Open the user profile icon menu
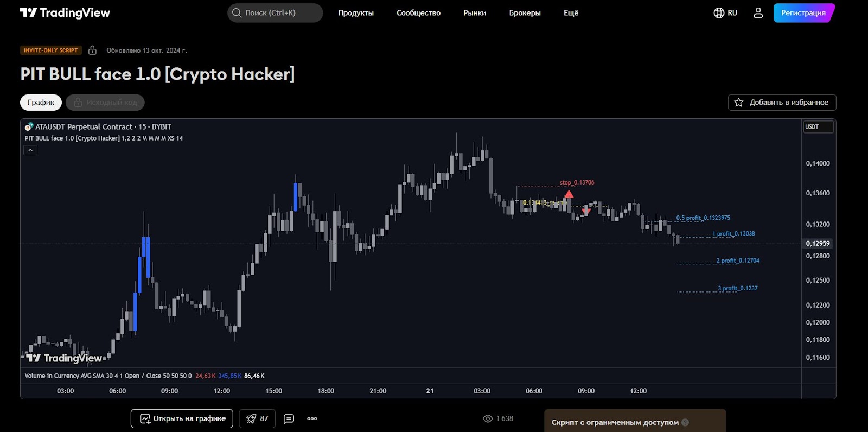The width and height of the screenshot is (868, 432). (758, 13)
